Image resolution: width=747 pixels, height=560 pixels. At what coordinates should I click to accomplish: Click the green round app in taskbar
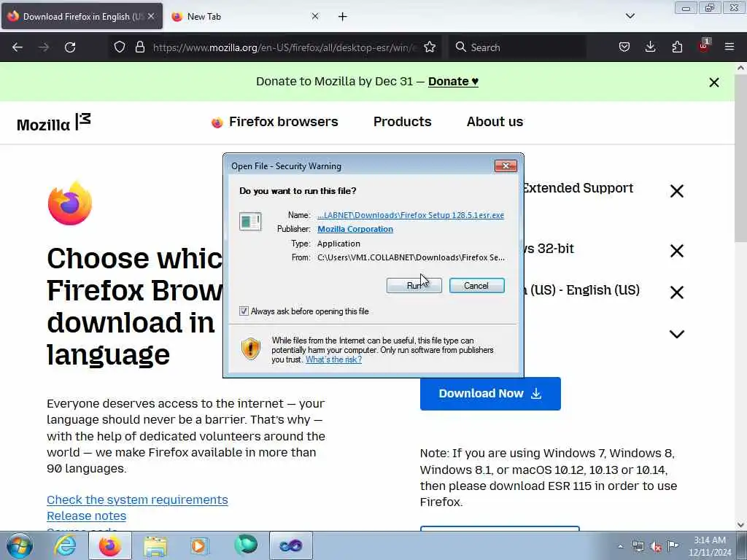tap(245, 545)
